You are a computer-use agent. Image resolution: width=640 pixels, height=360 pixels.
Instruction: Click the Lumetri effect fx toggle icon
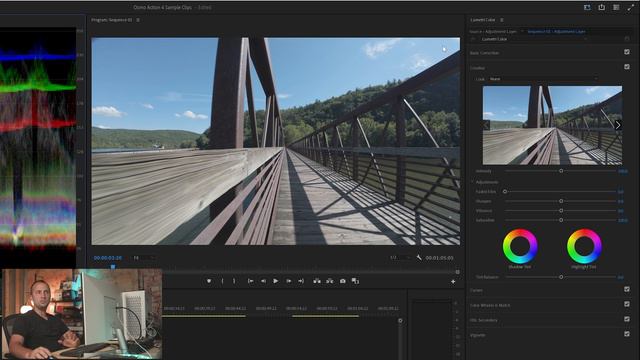(x=473, y=39)
